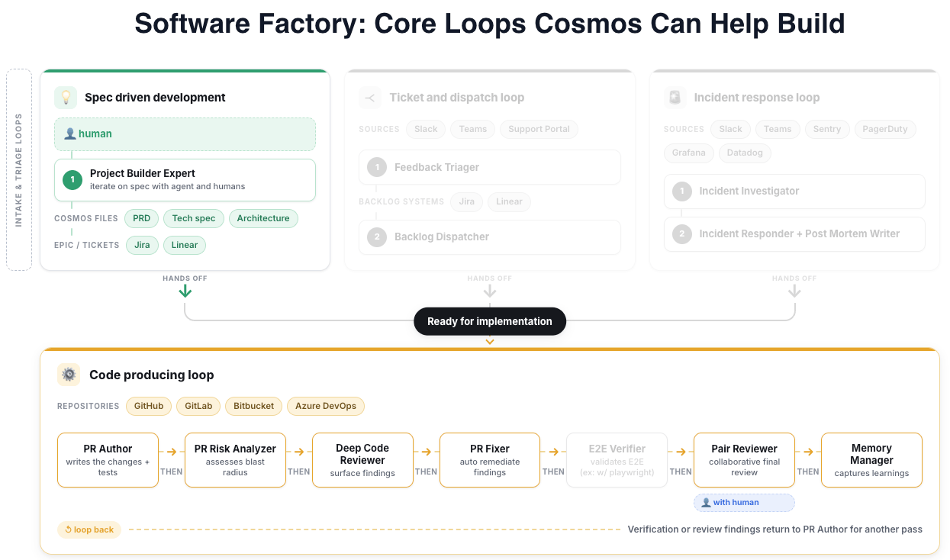The image size is (950, 560).
Task: Select Slack under Ticket and dispatch loop
Action: point(426,129)
